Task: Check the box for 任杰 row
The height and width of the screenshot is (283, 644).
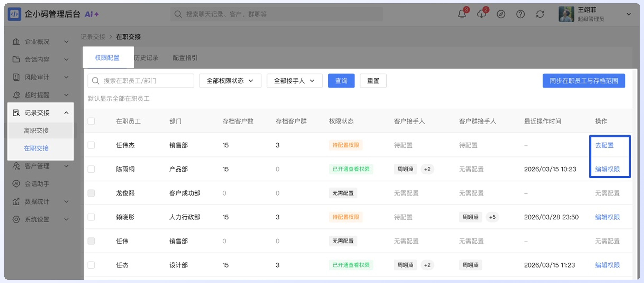Action: [x=91, y=265]
